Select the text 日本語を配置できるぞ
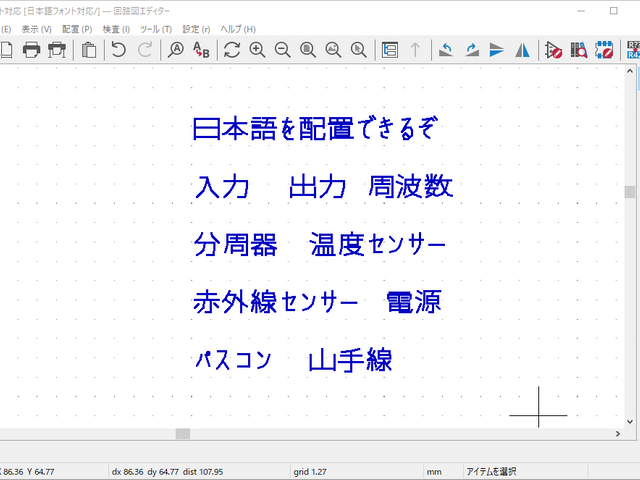The height and width of the screenshot is (480, 640). 315,128
